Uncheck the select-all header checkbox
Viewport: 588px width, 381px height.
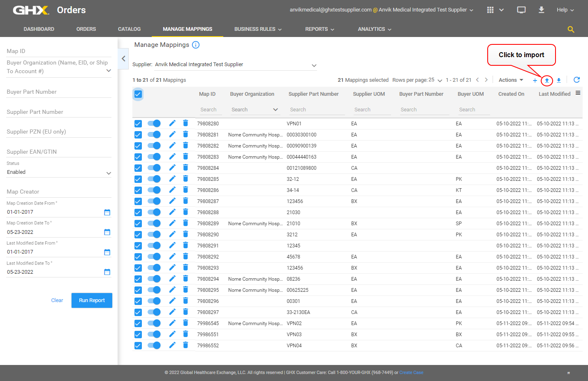(x=138, y=94)
